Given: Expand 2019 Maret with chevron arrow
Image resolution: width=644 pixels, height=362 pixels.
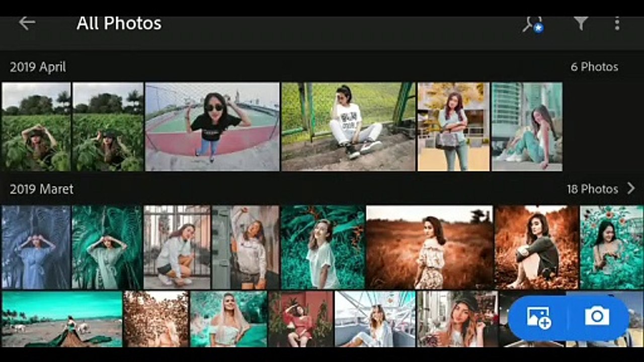Looking at the screenshot, I should pyautogui.click(x=631, y=189).
